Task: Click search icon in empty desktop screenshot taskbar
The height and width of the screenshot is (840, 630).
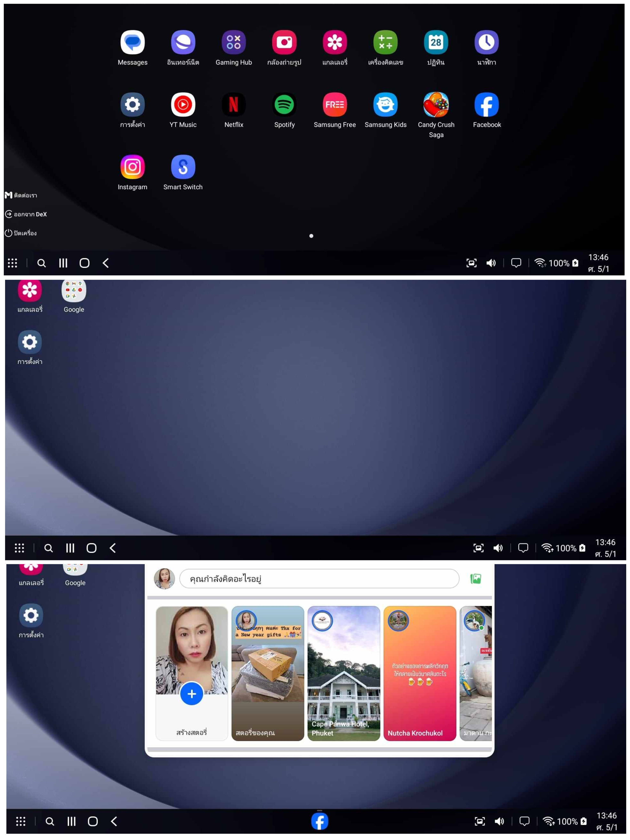Action: [x=48, y=548]
